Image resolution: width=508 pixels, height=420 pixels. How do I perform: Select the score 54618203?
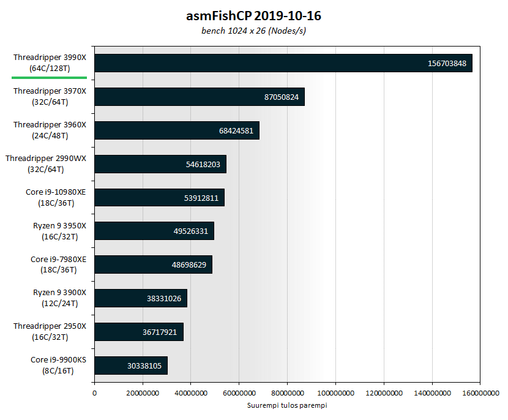tap(203, 165)
